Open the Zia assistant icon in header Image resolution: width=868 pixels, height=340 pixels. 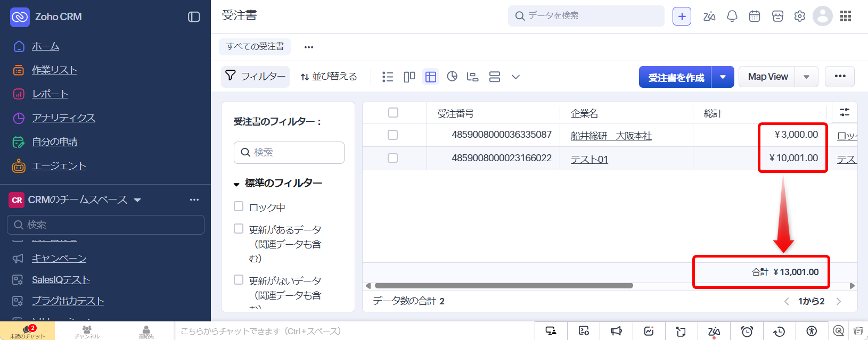(709, 16)
